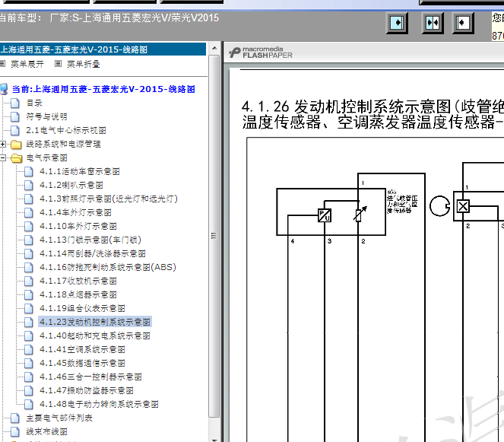The width and height of the screenshot is (504, 442).
Task: Select the 线路系统和电源管理 folder label
Action: click(63, 144)
